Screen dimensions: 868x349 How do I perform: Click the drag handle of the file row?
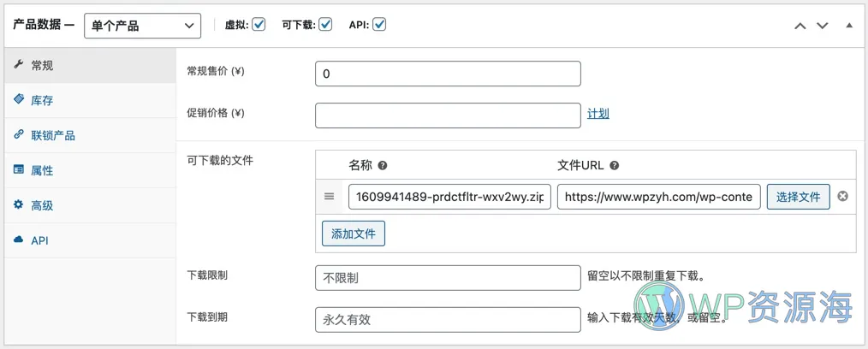(x=329, y=197)
